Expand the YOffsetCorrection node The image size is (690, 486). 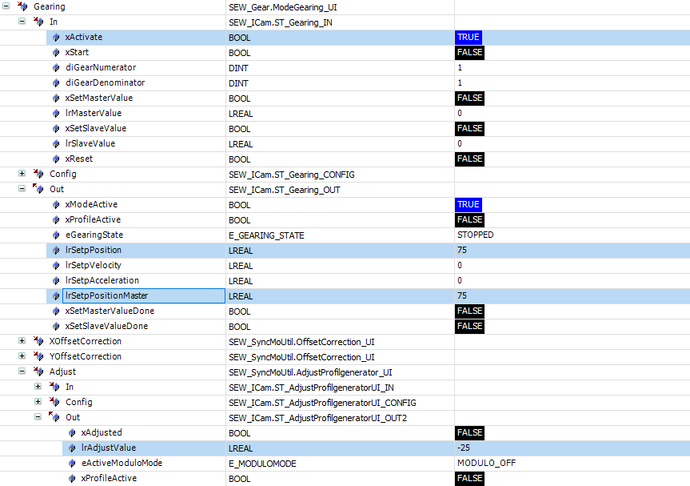pyautogui.click(x=22, y=357)
